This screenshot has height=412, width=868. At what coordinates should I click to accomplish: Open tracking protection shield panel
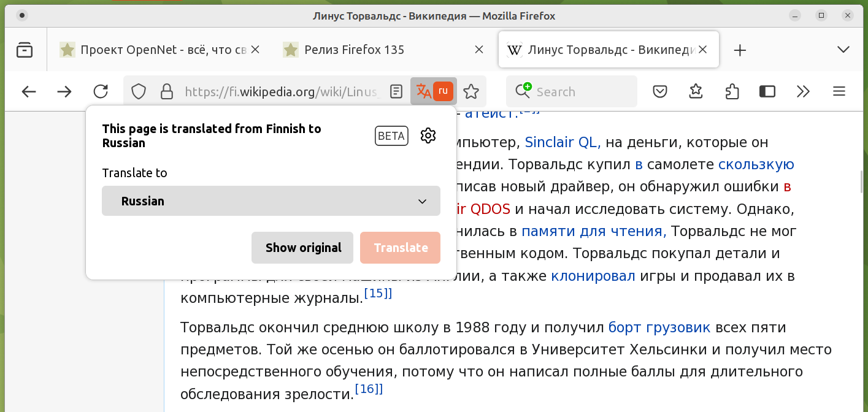point(139,92)
